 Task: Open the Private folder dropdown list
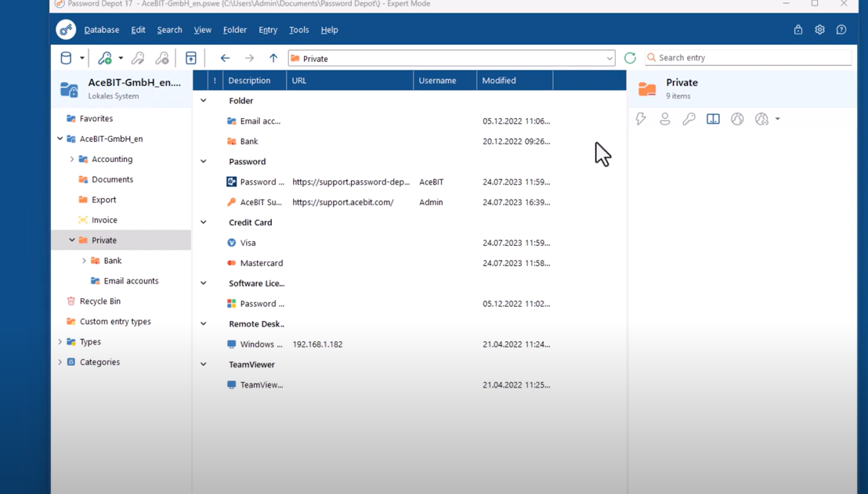coord(609,57)
